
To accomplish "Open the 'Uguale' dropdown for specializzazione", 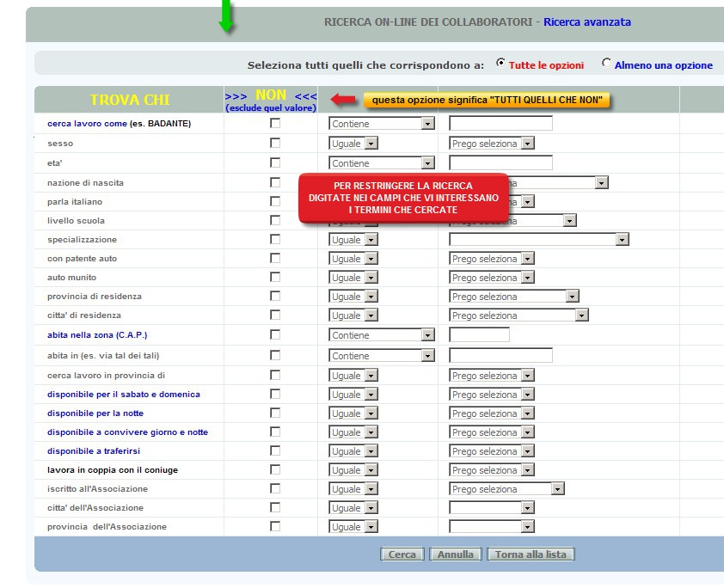I will 353,240.
